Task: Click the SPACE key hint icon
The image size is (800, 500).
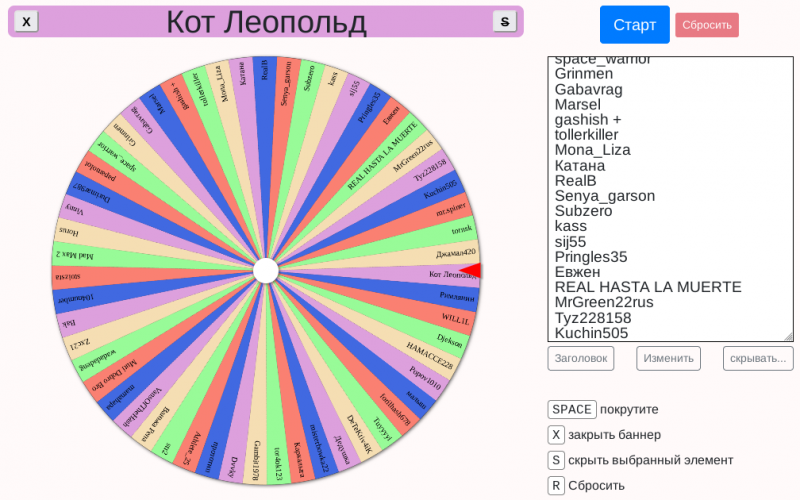Action: coord(572,409)
